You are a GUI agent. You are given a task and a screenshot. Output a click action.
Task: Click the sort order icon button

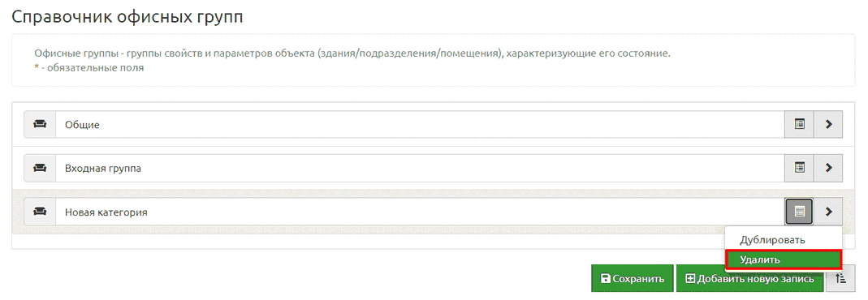point(840,278)
